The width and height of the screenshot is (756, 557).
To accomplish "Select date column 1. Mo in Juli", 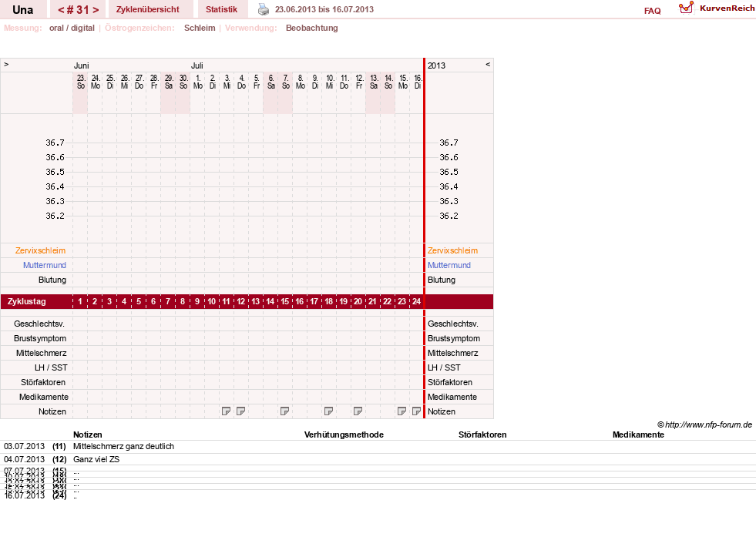I will pyautogui.click(x=198, y=82).
